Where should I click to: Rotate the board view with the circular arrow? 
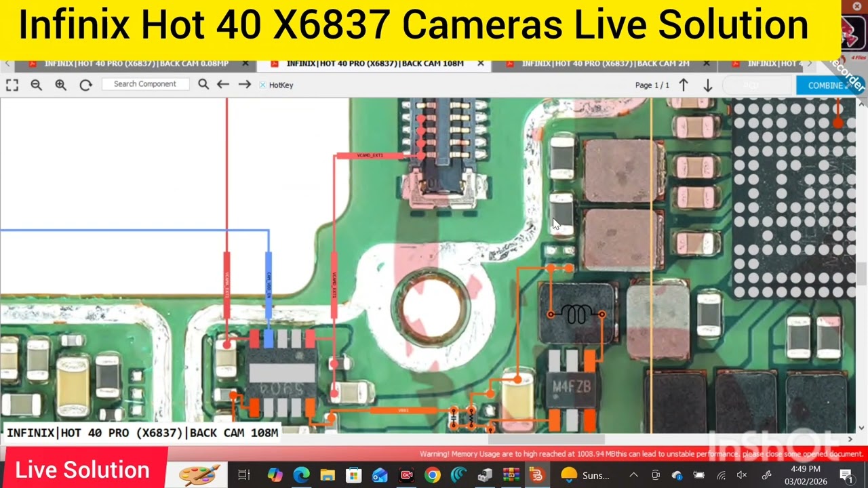click(x=85, y=85)
